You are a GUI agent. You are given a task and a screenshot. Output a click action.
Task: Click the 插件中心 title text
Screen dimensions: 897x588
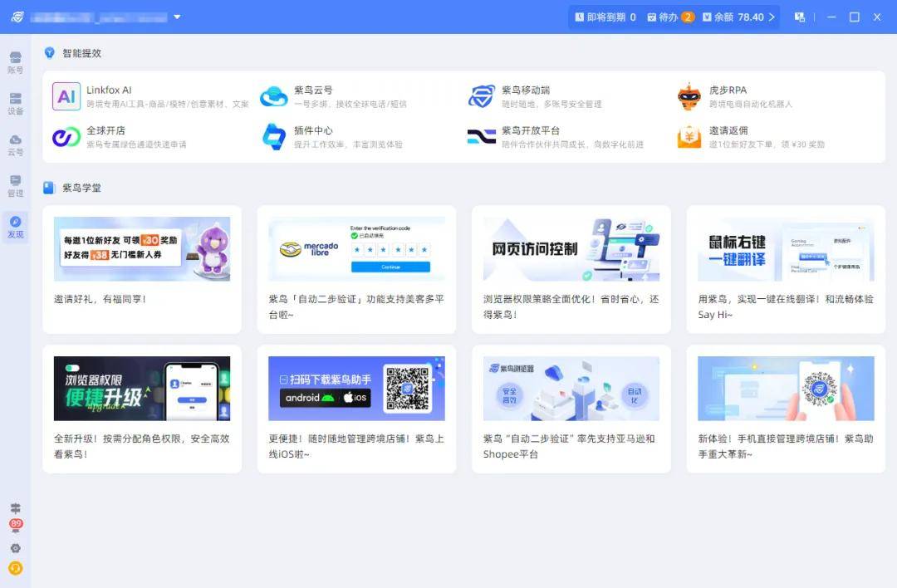pyautogui.click(x=313, y=130)
